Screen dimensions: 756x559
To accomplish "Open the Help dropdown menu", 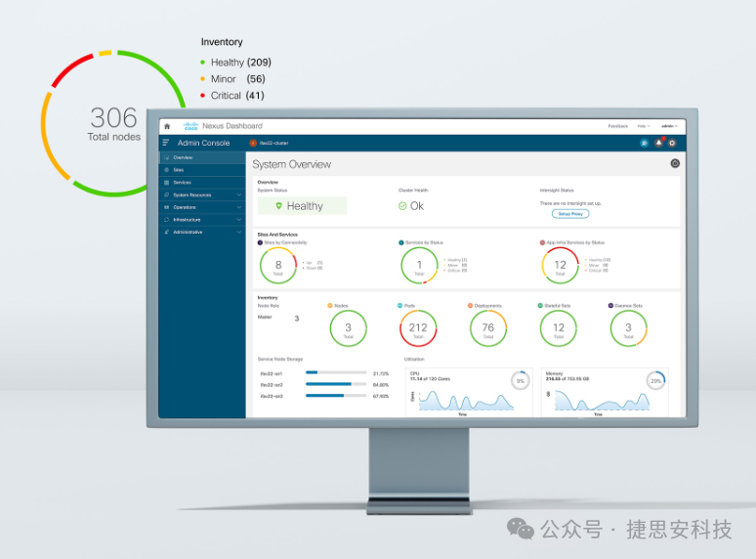I will click(x=643, y=126).
